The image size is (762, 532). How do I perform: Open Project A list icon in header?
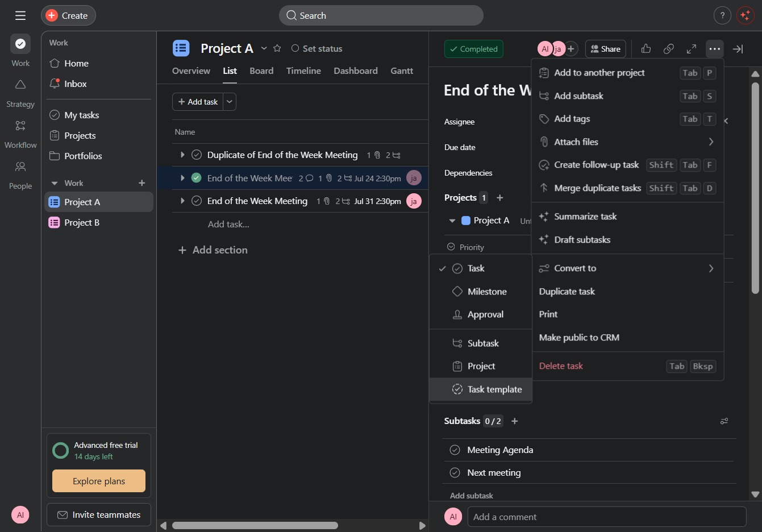click(181, 48)
